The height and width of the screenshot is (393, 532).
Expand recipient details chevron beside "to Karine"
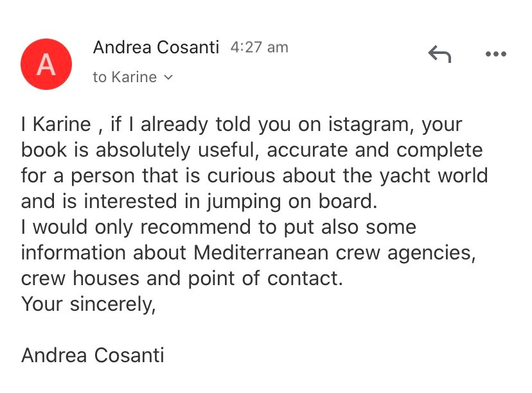(169, 78)
